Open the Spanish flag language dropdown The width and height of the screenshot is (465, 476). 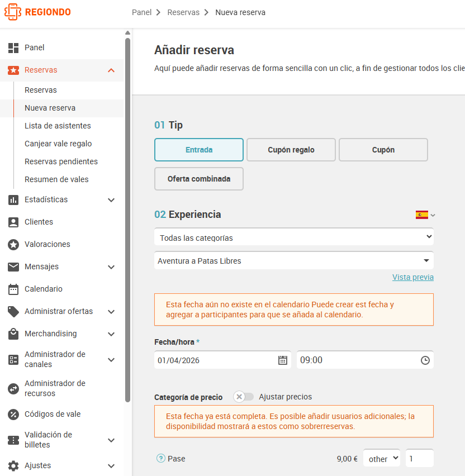point(425,215)
